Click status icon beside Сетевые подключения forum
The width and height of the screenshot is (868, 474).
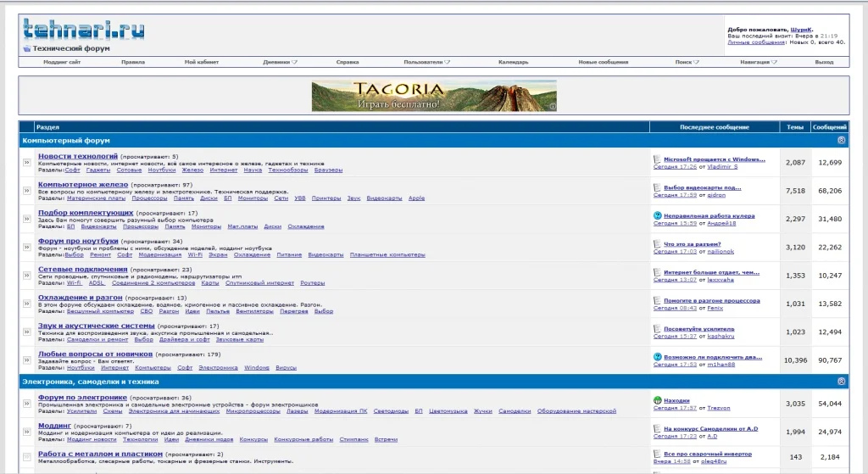pyautogui.click(x=26, y=276)
